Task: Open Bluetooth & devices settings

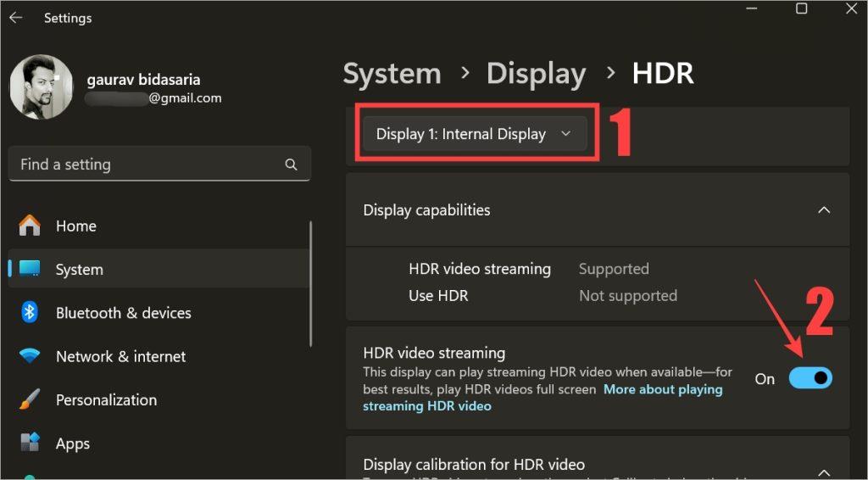Action: pyautogui.click(x=159, y=313)
